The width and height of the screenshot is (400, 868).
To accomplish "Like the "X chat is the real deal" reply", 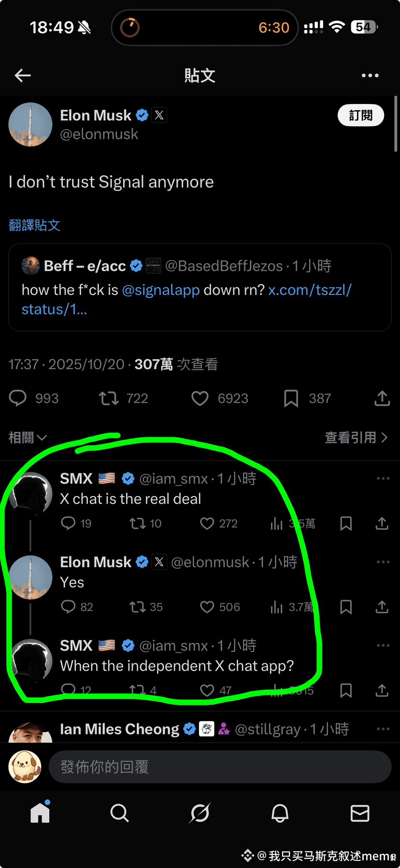I will 207,524.
